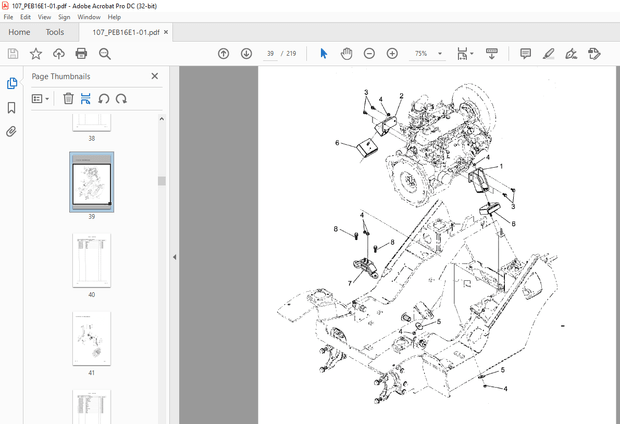Viewport: 620px width, 424px height.
Task: Open the Attachments paperclip icon
Action: click(11, 131)
